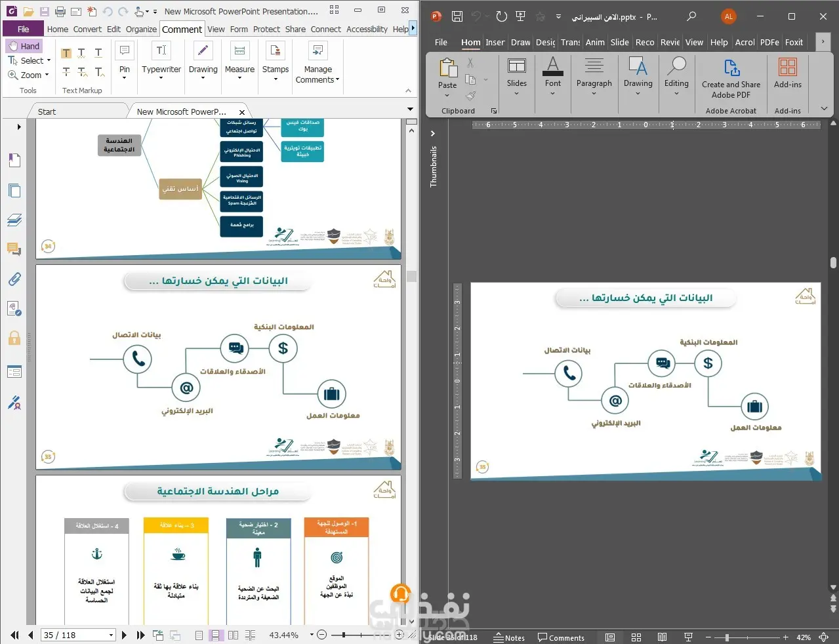Open the Comment tab in Foxit
The width and height of the screenshot is (839, 644).
click(182, 29)
